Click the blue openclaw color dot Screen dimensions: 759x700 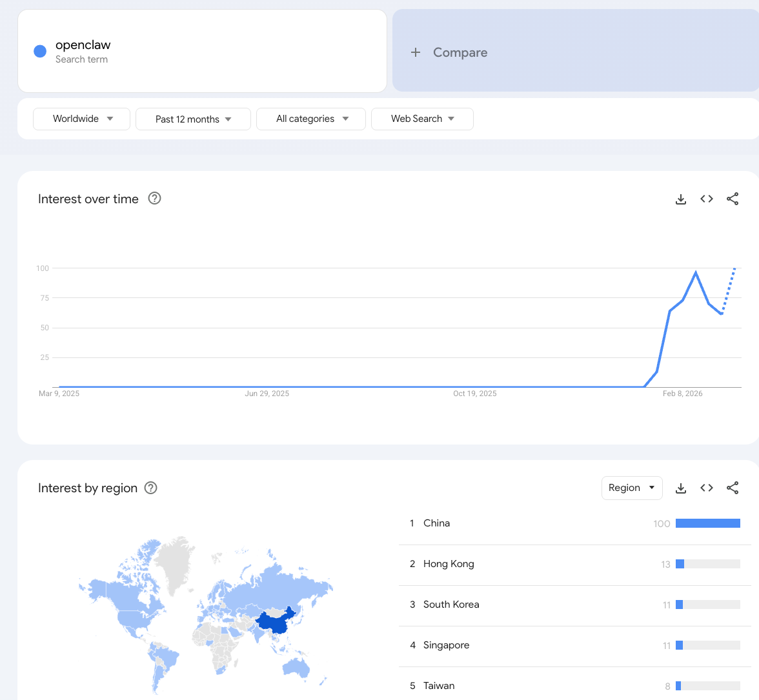pyautogui.click(x=40, y=52)
